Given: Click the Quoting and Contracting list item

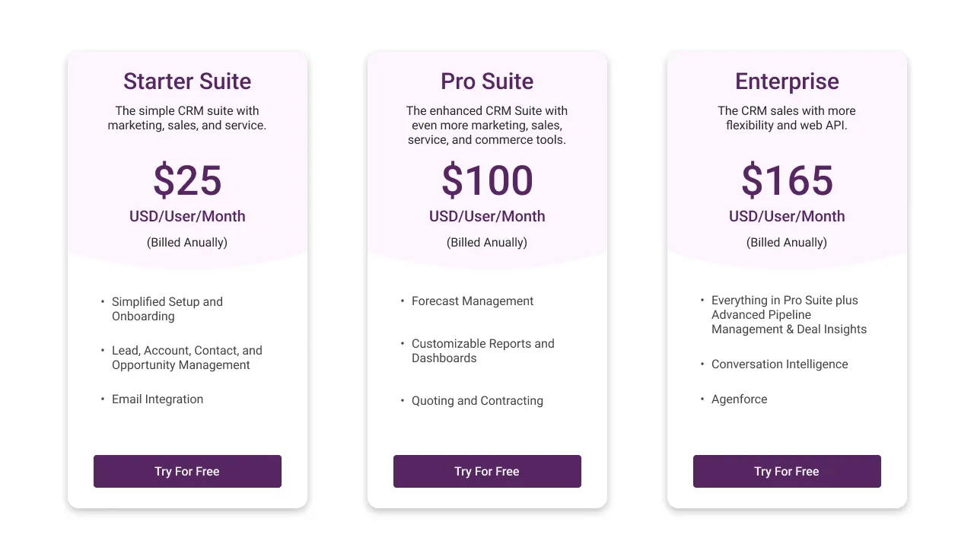Looking at the screenshot, I should point(477,400).
